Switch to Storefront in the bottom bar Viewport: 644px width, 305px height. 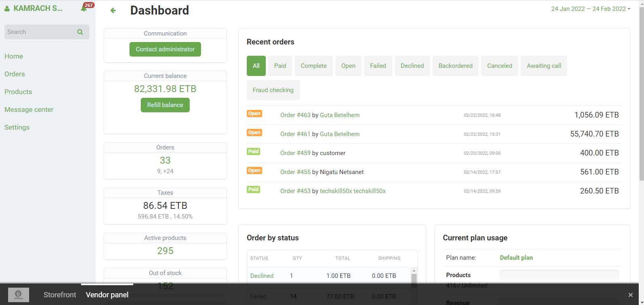(x=60, y=295)
